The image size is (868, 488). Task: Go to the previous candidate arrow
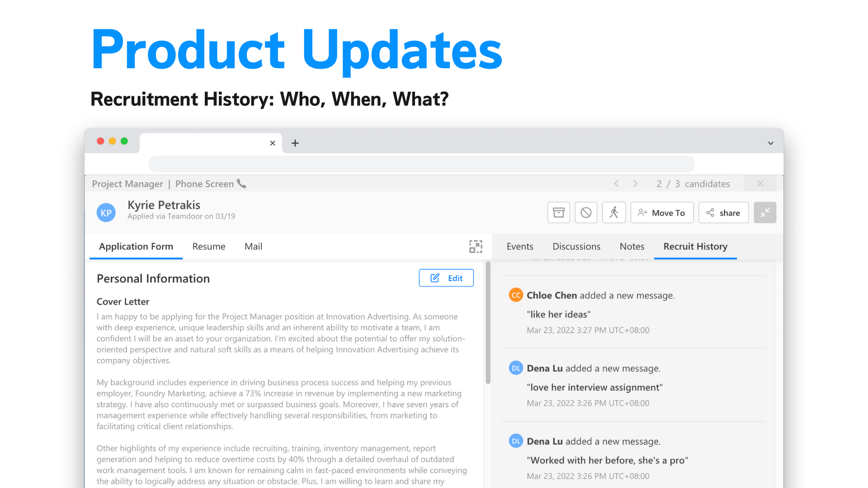616,183
